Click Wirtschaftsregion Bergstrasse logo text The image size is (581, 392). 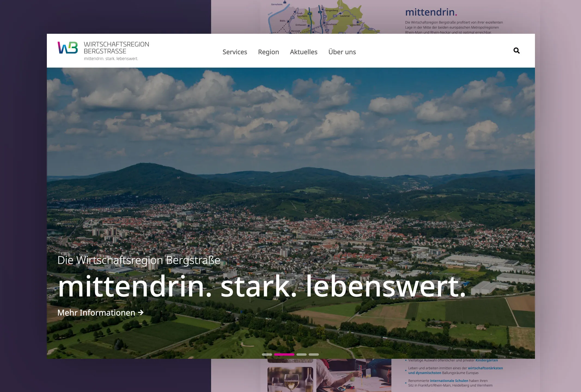click(x=116, y=48)
